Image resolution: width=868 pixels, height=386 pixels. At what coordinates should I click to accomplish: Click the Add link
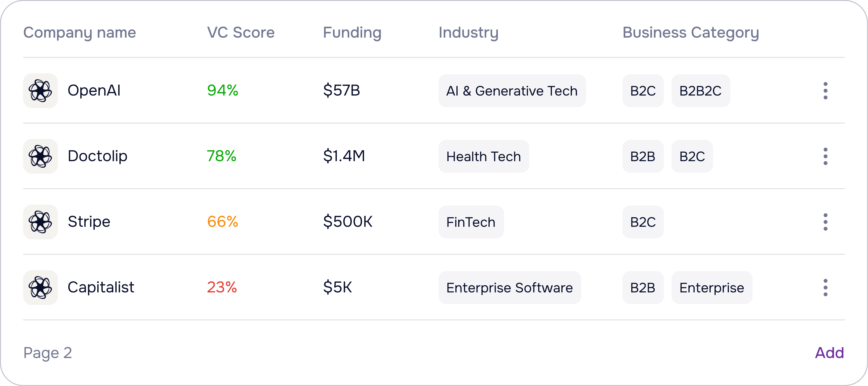tap(829, 353)
